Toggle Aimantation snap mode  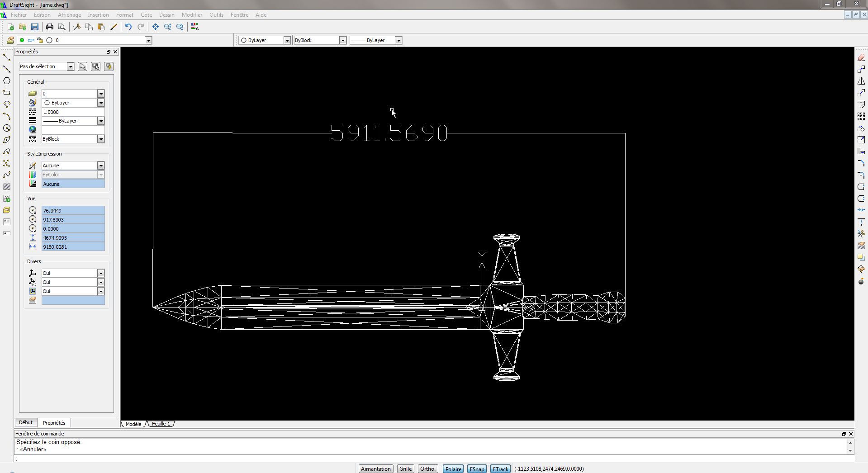coord(375,469)
